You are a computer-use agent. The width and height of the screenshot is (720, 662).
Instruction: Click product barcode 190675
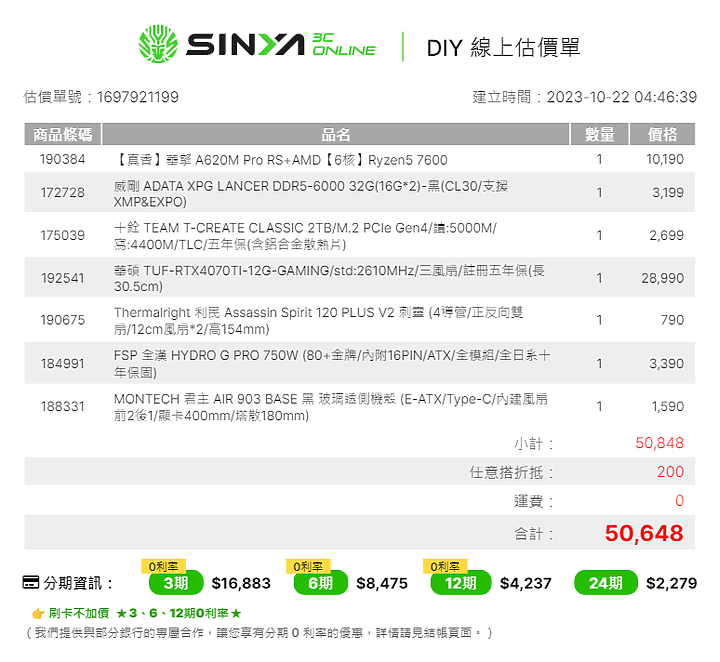click(62, 320)
